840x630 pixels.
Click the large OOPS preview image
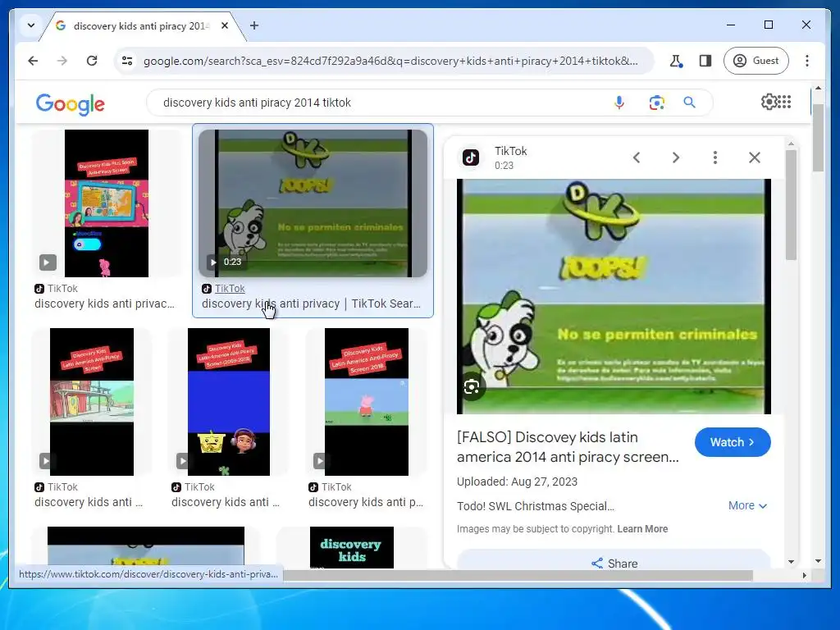pyautogui.click(x=614, y=296)
